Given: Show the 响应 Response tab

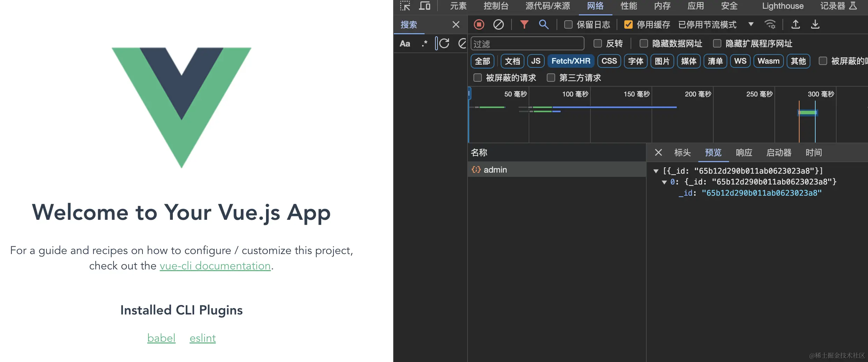Looking at the screenshot, I should [744, 152].
